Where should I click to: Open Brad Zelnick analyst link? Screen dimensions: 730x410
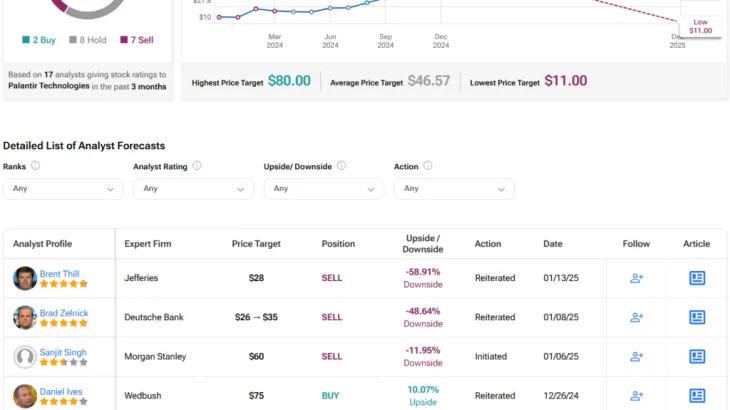[x=64, y=313]
